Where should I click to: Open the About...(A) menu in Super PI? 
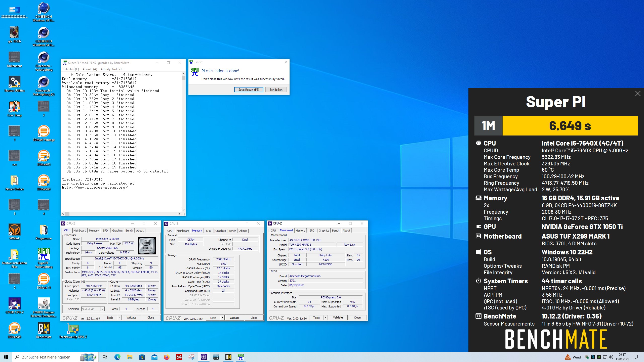click(90, 69)
